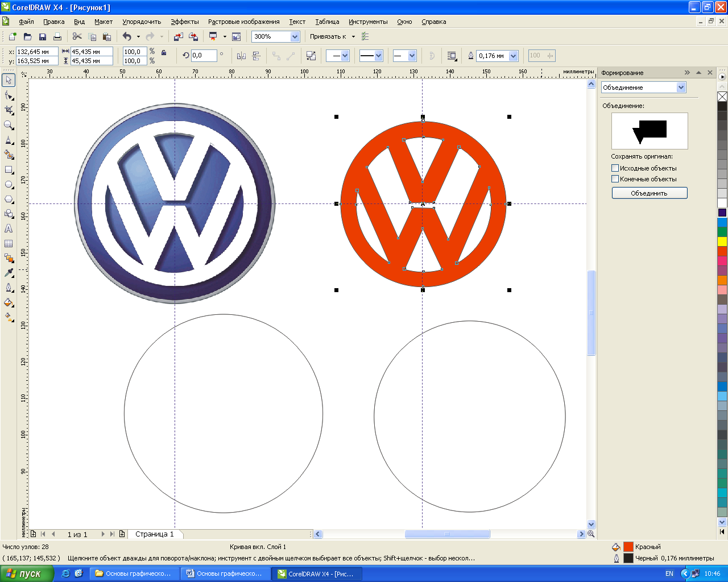
Task: Click the x position field 132,645 мм
Action: tap(36, 52)
